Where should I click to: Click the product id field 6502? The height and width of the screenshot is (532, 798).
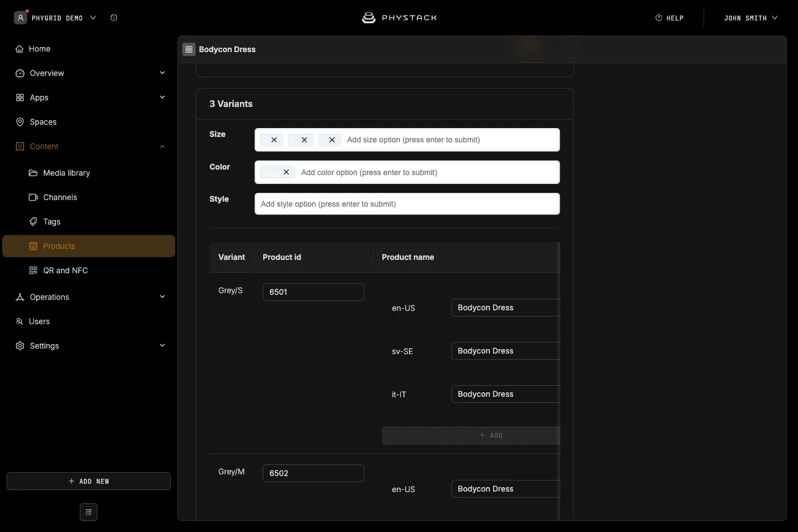314,473
